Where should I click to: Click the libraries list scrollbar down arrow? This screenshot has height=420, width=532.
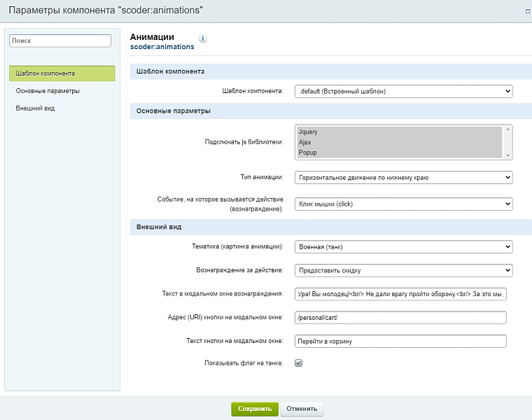click(508, 155)
